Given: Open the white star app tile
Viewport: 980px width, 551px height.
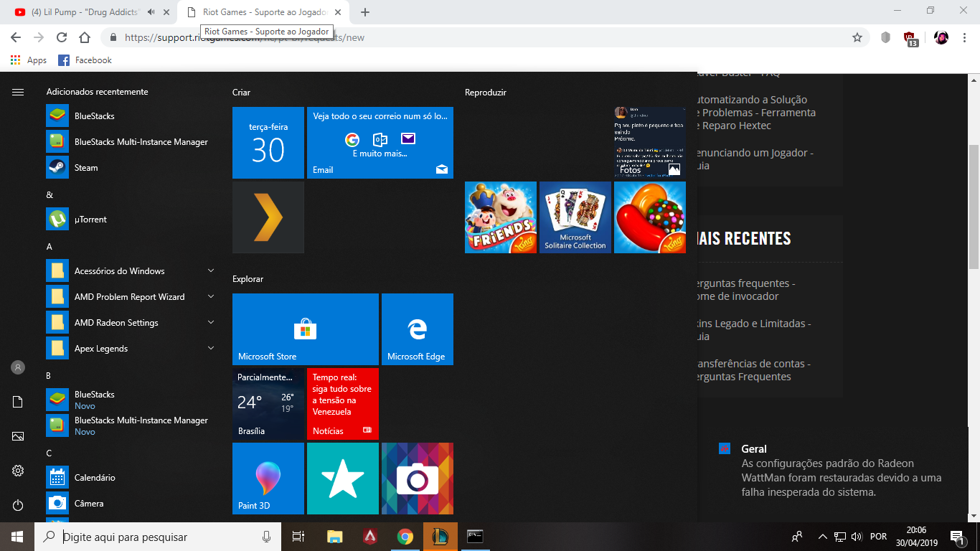Looking at the screenshot, I should pos(343,479).
